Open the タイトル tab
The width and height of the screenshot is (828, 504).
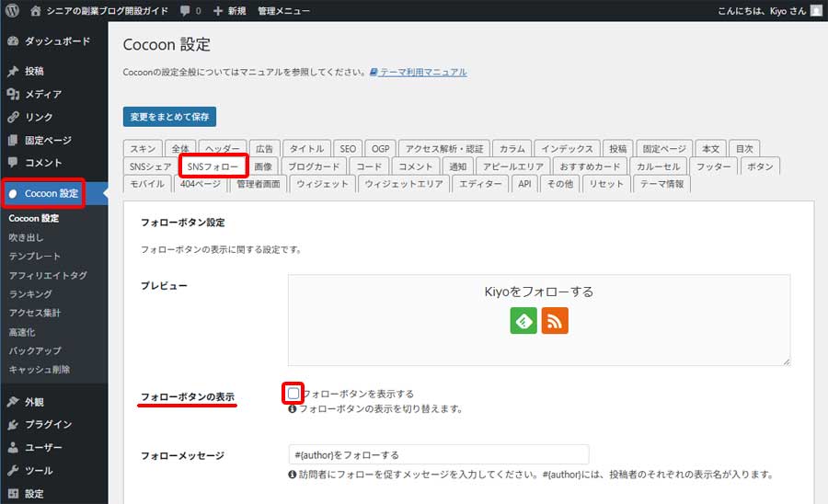[306, 149]
